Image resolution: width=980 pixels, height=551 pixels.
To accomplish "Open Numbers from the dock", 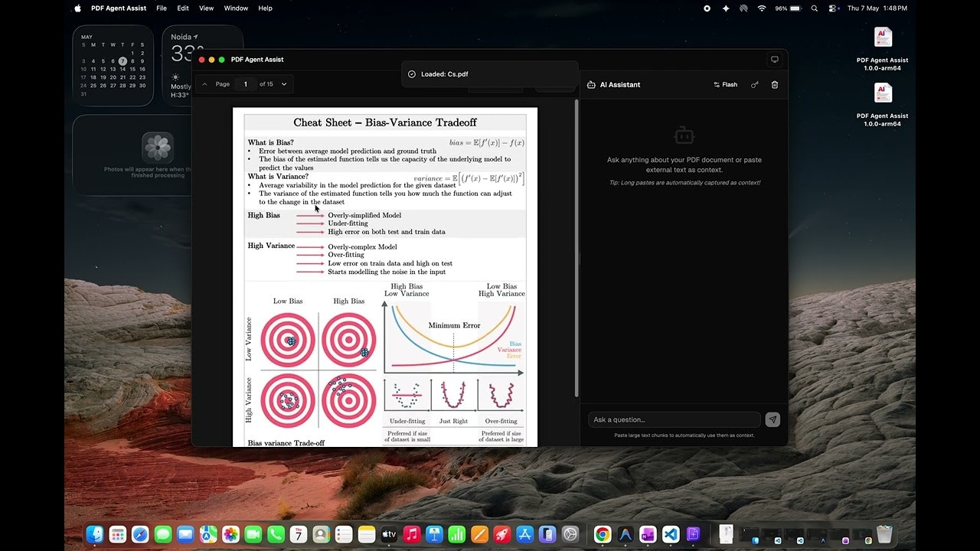I will pos(457,534).
